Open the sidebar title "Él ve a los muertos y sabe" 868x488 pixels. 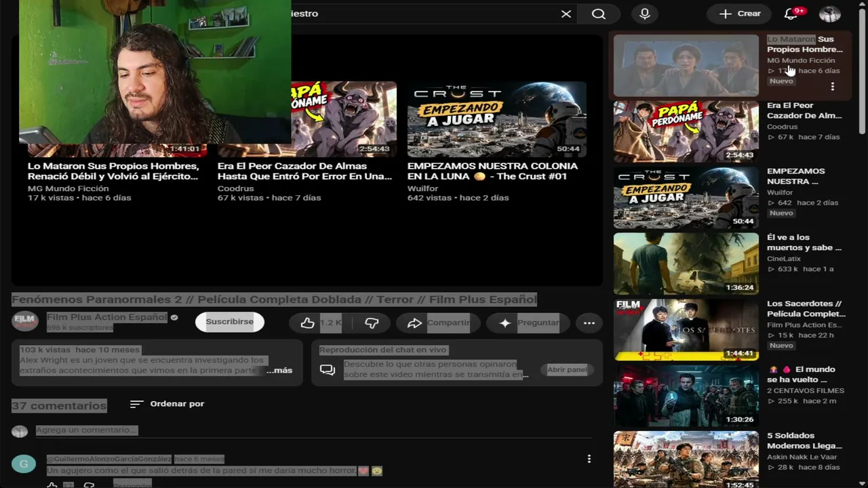[x=804, y=243]
